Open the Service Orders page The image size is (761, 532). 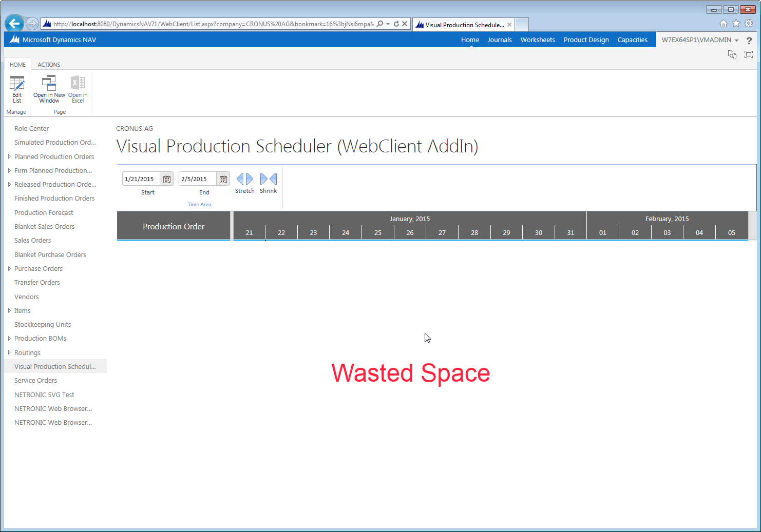35,380
